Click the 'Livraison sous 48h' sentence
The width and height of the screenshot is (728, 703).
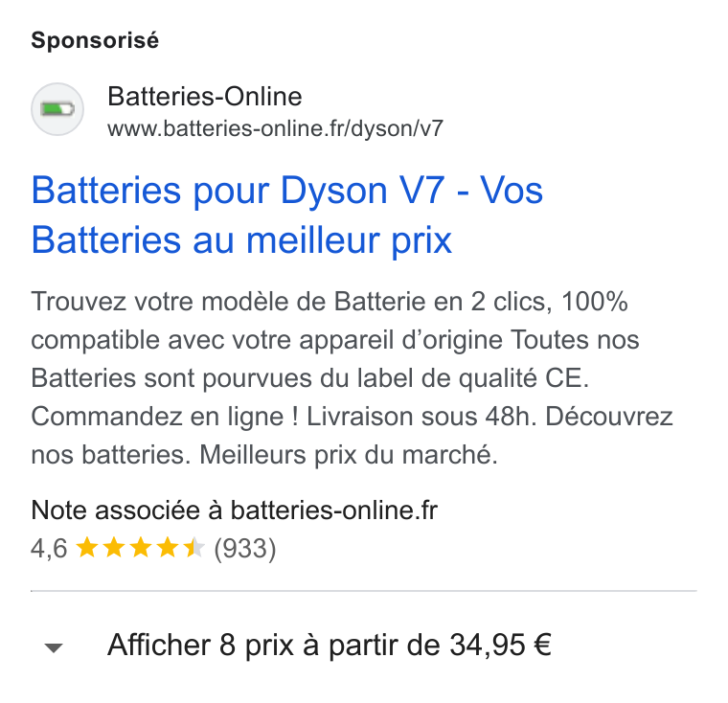[421, 416]
